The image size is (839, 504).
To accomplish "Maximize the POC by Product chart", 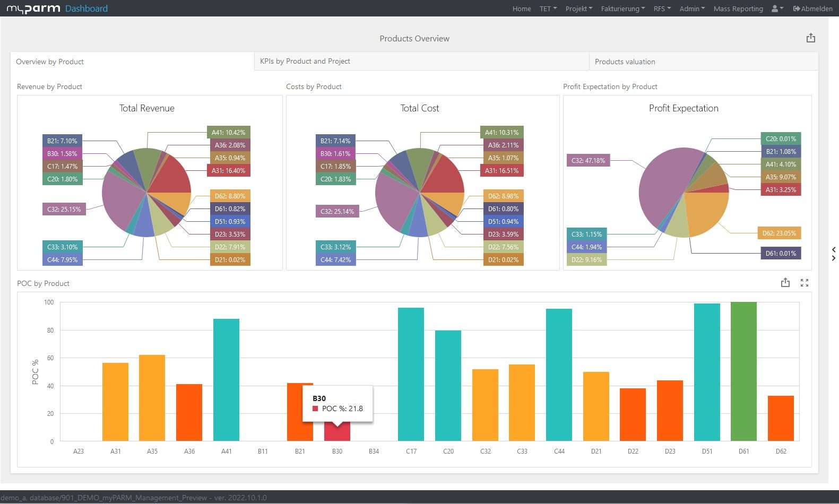I will click(805, 283).
